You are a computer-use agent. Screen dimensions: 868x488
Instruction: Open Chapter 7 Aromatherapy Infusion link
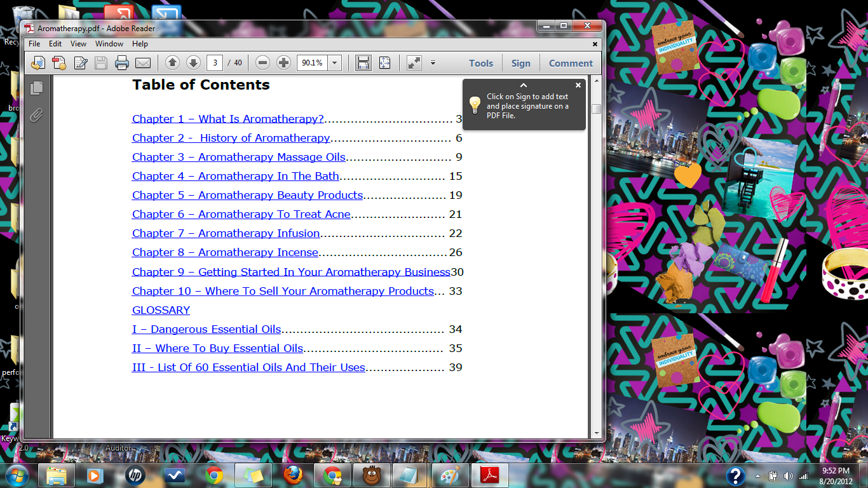226,233
